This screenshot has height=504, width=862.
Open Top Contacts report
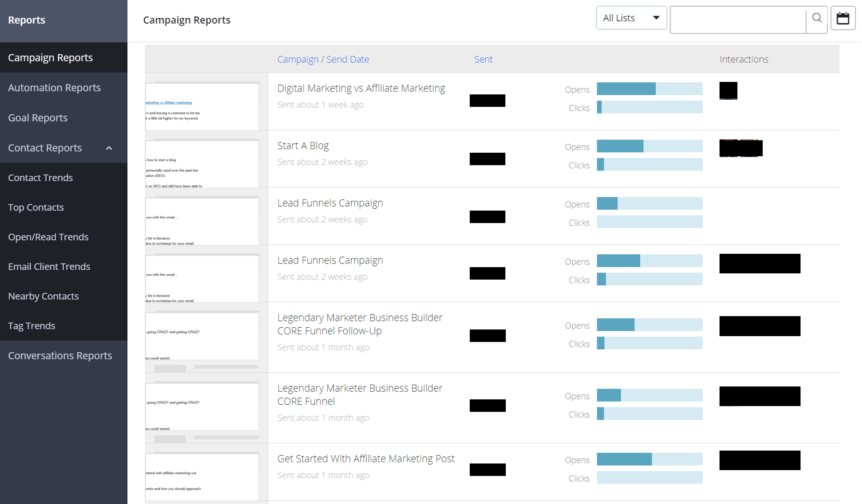click(36, 207)
